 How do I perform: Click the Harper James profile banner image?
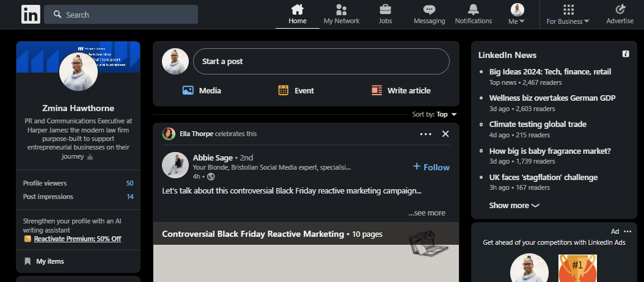pos(78,57)
